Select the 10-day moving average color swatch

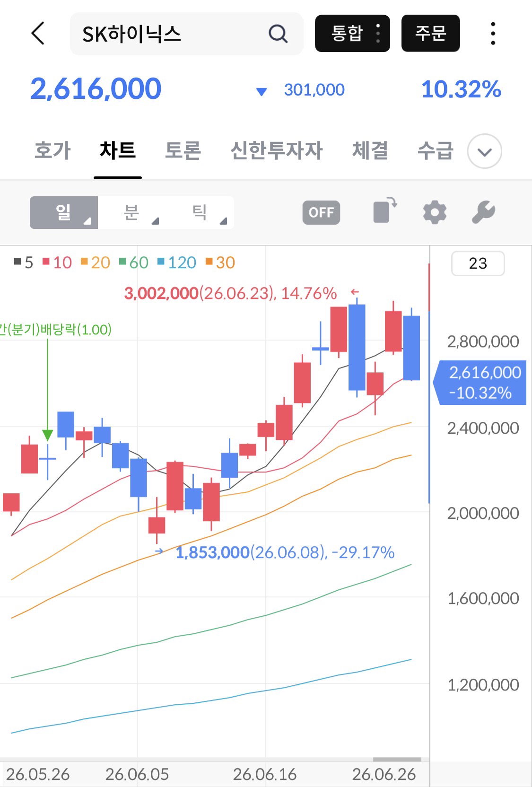pyautogui.click(x=46, y=262)
